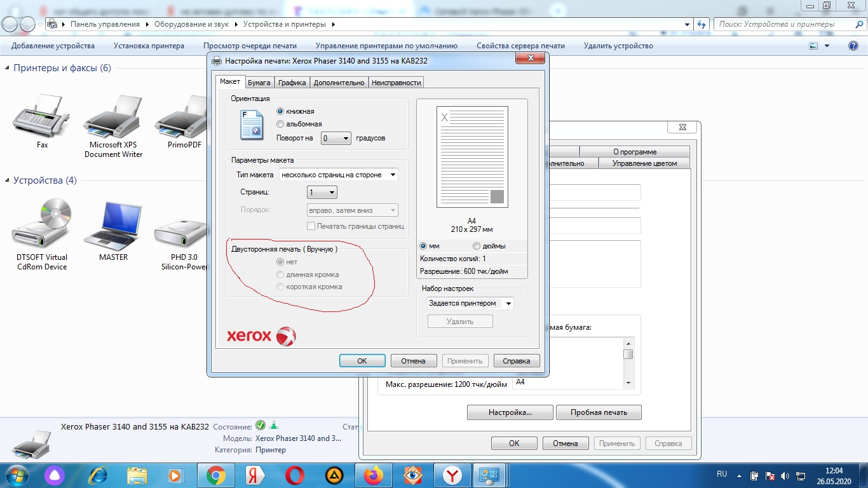Image resolution: width=868 pixels, height=488 pixels.
Task: Select дюймы units radio button
Action: (477, 246)
